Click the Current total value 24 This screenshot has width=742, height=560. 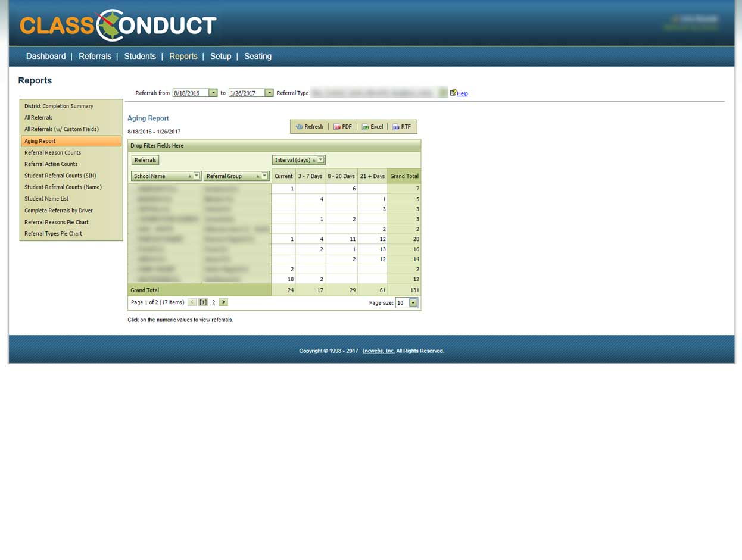click(x=291, y=290)
